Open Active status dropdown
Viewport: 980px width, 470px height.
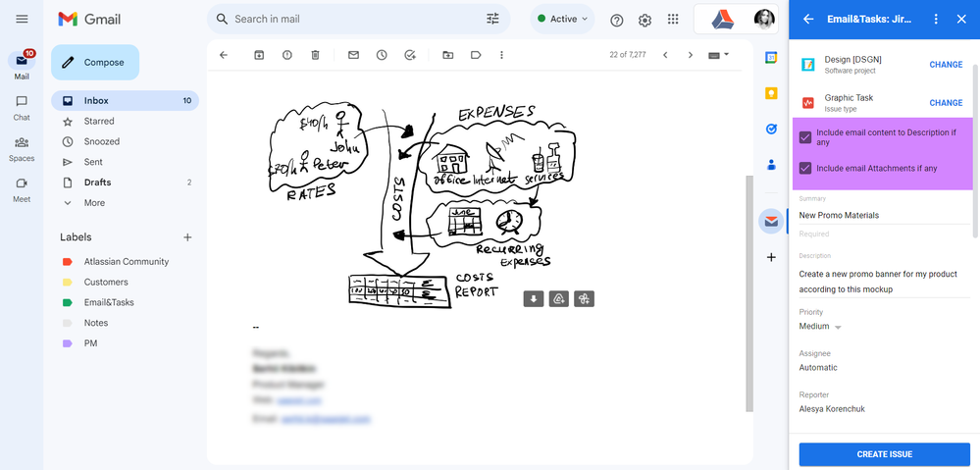562,19
